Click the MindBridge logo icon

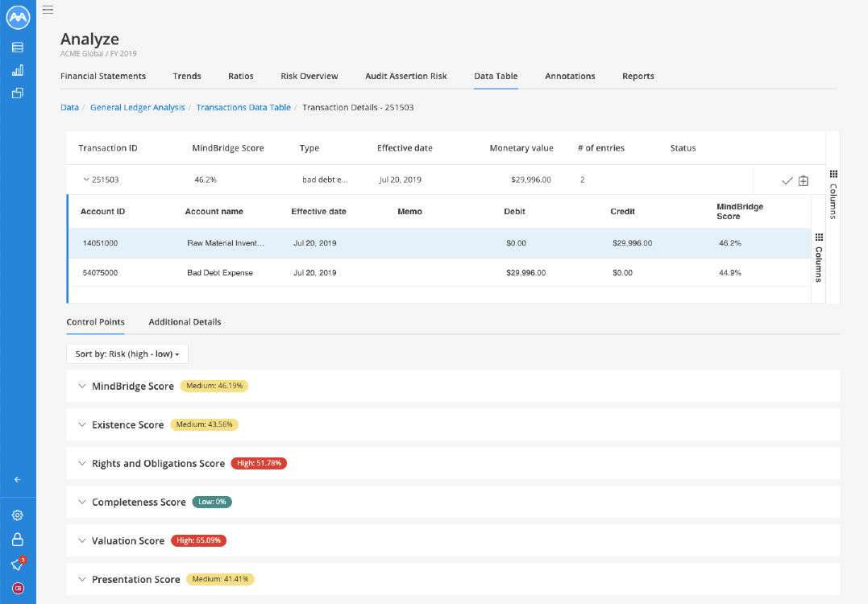[18, 18]
